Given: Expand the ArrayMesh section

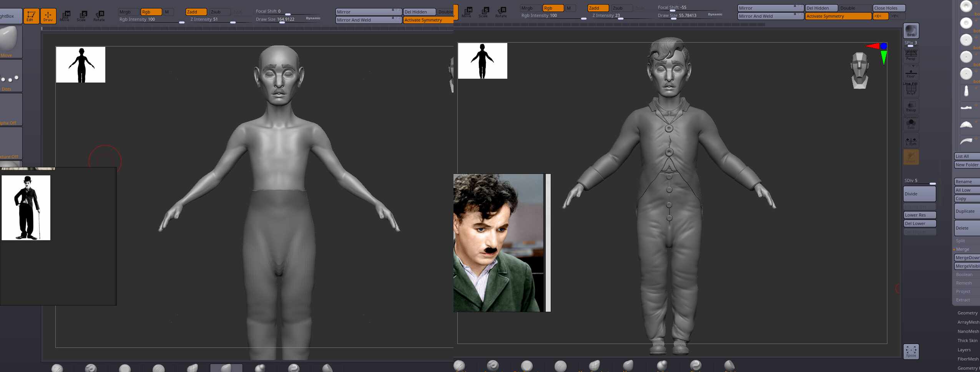Looking at the screenshot, I should [968, 322].
